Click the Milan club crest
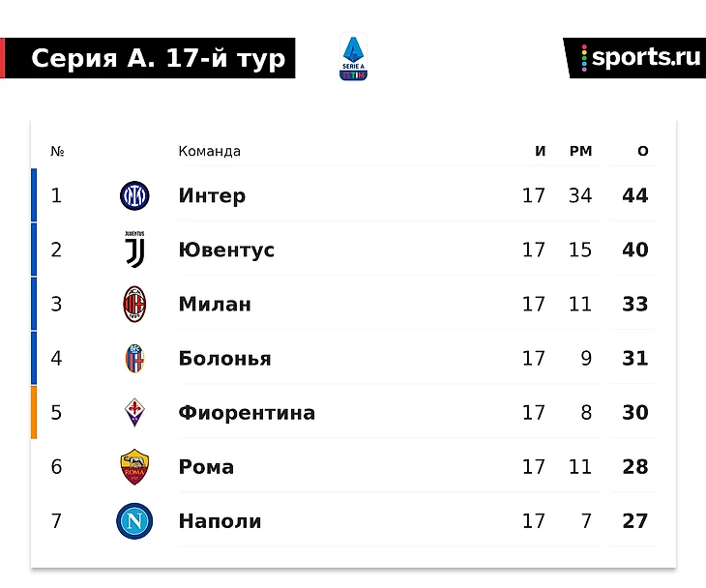The height and width of the screenshot is (588, 706). point(134,304)
